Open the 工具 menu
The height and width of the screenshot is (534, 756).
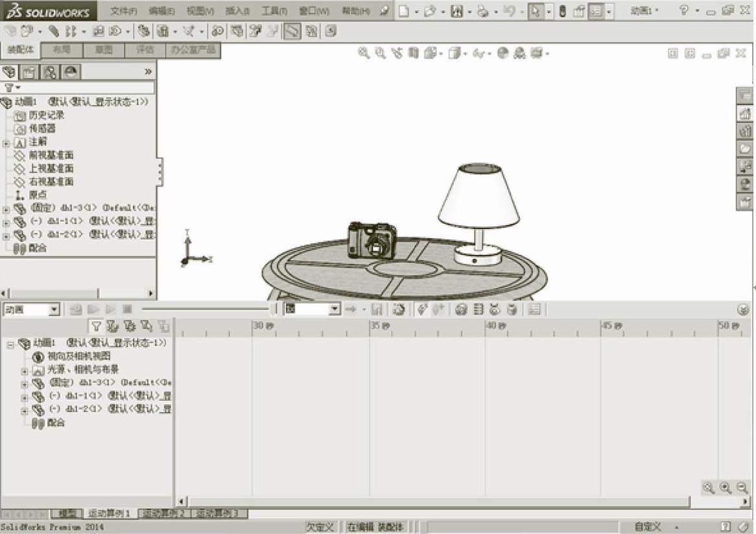[x=274, y=11]
